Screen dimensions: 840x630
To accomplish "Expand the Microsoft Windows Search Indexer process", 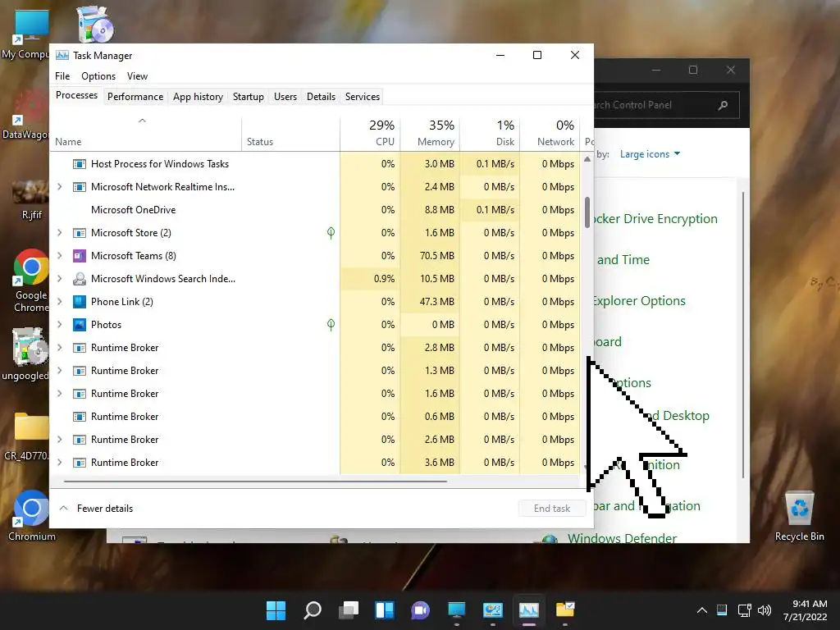I will 59,279.
